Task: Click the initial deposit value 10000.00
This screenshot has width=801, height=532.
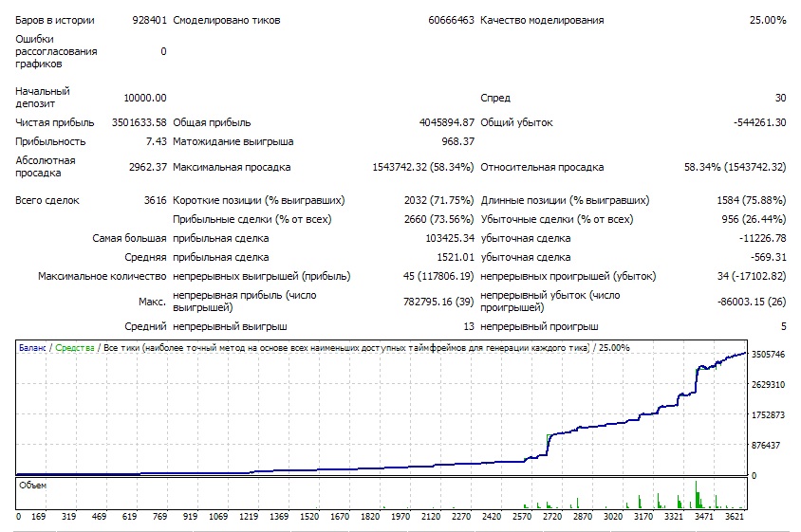Action: pyautogui.click(x=145, y=98)
